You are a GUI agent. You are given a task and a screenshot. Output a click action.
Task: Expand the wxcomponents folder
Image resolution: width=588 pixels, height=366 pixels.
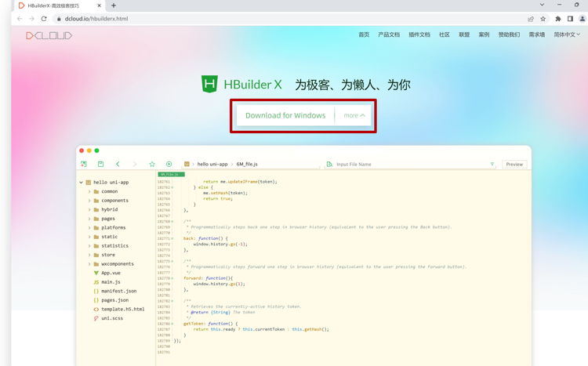pyautogui.click(x=89, y=264)
